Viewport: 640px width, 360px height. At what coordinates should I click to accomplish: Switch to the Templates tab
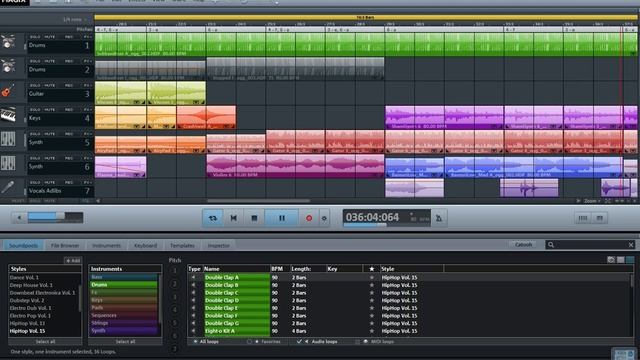[182, 245]
